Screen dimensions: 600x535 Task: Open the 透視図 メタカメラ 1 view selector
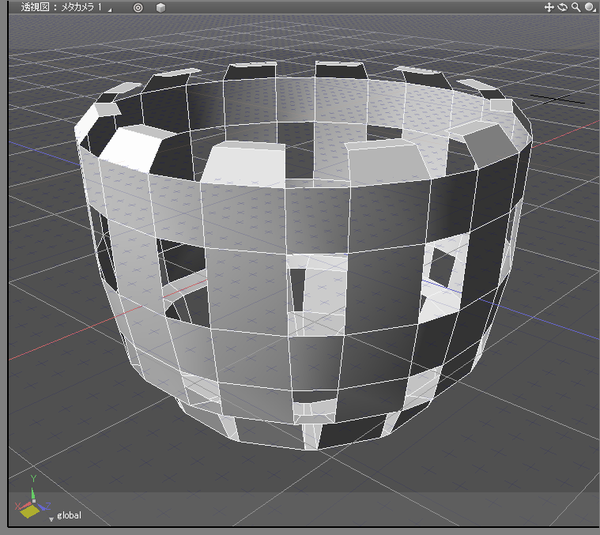(x=60, y=7)
